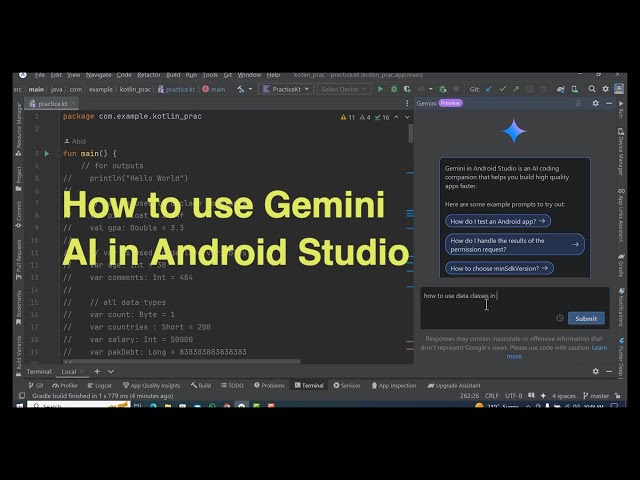Click the kotlin_prac breadcrumb segment
This screenshot has height=480, width=640.
pyautogui.click(x=135, y=89)
